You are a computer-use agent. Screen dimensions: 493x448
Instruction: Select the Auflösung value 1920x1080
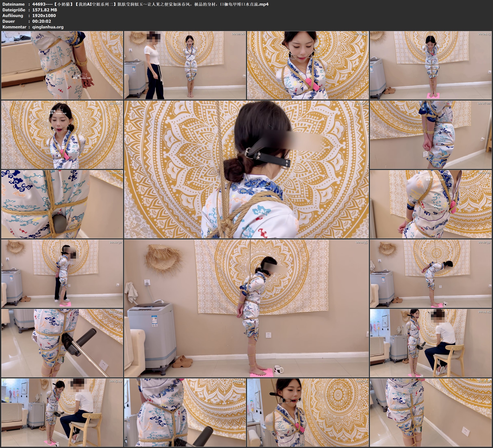click(x=44, y=15)
